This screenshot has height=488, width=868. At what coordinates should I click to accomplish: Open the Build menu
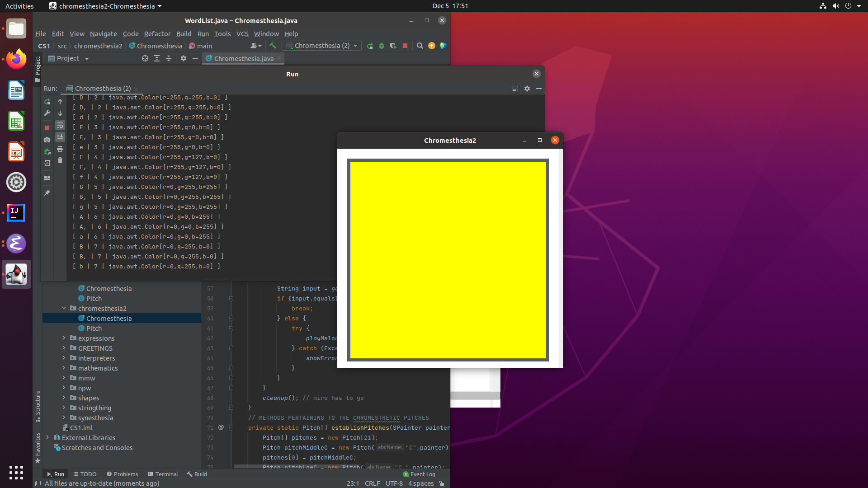click(184, 34)
